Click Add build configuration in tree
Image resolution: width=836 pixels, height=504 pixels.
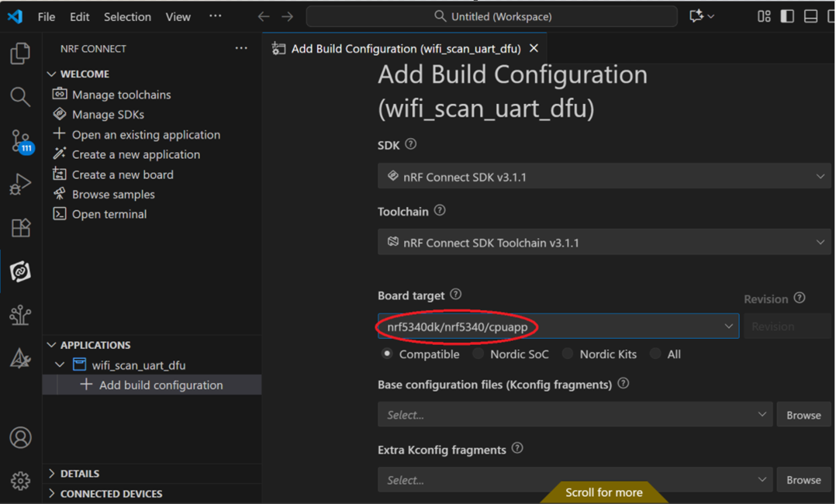tap(161, 385)
